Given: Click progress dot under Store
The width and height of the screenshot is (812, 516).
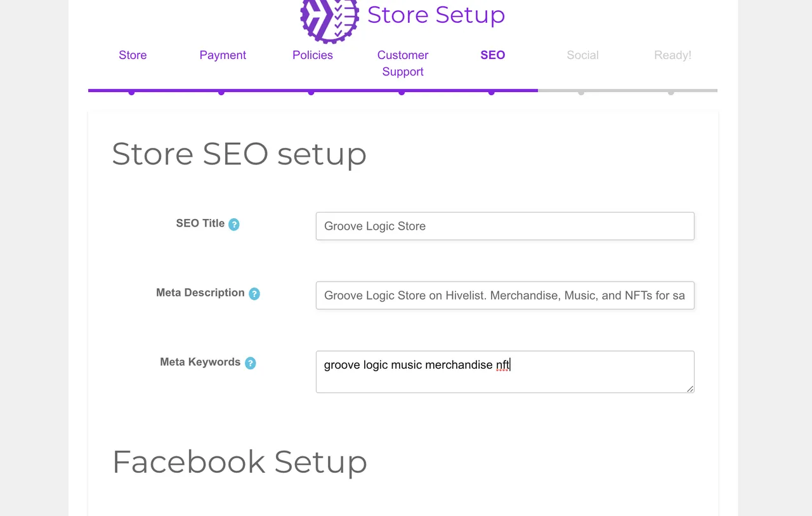Looking at the screenshot, I should tap(131, 92).
